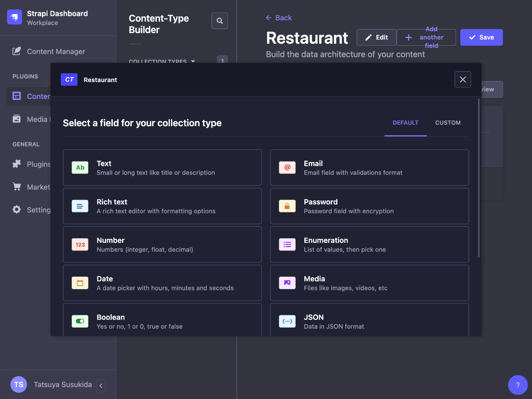The image size is (532, 399).
Task: Click the Plugins puzzle icon
Action: click(17, 164)
